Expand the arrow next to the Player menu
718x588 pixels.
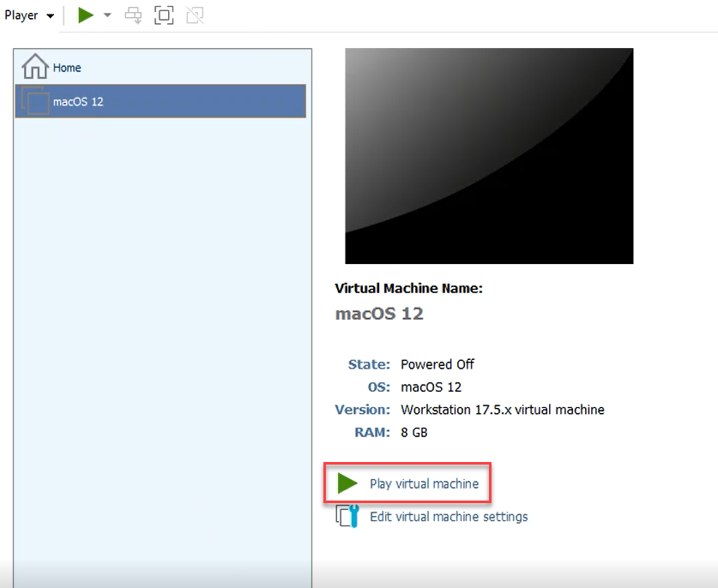point(51,15)
